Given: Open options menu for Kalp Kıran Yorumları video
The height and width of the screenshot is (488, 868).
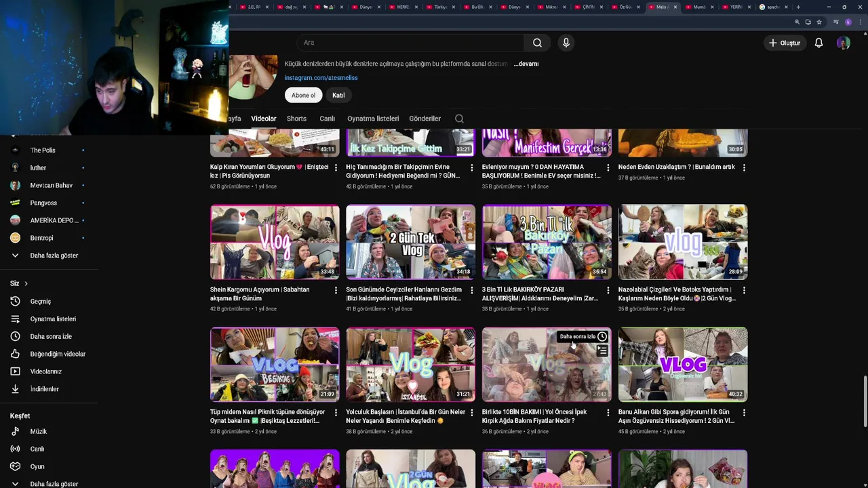Looking at the screenshot, I should pyautogui.click(x=336, y=167).
